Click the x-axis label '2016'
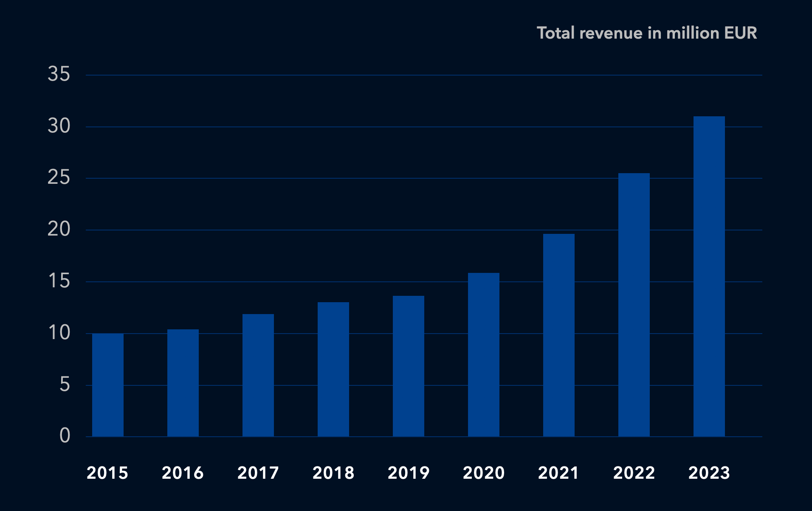Viewport: 812px width, 511px height. 183,473
